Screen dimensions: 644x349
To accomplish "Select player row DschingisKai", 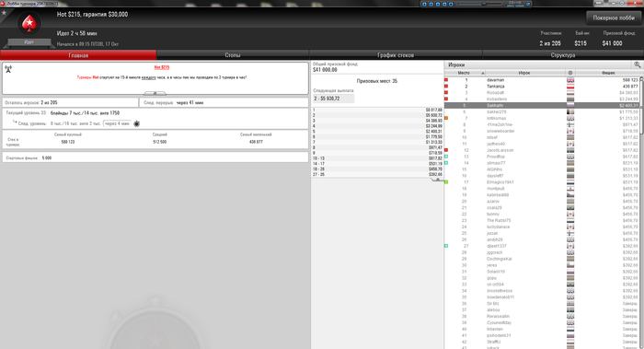I will coord(542,259).
